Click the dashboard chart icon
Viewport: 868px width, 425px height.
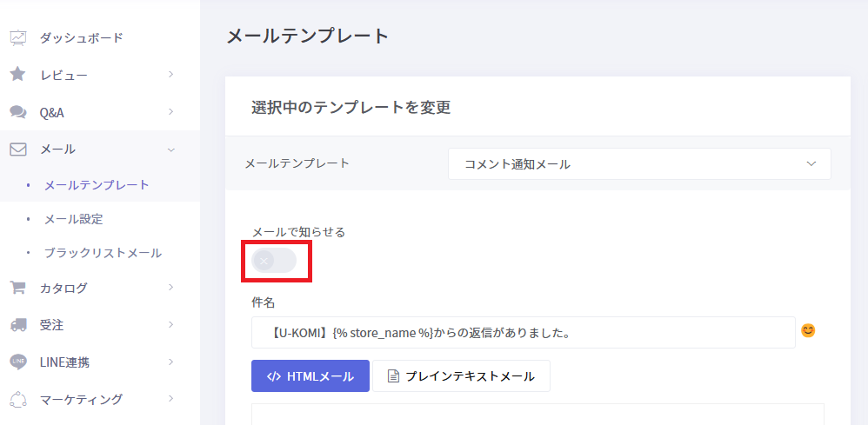click(18, 37)
